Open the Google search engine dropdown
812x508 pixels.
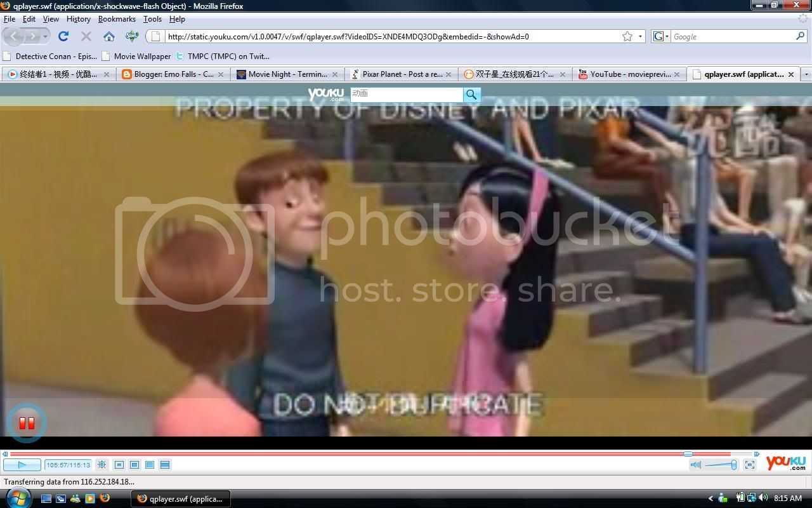click(660, 36)
